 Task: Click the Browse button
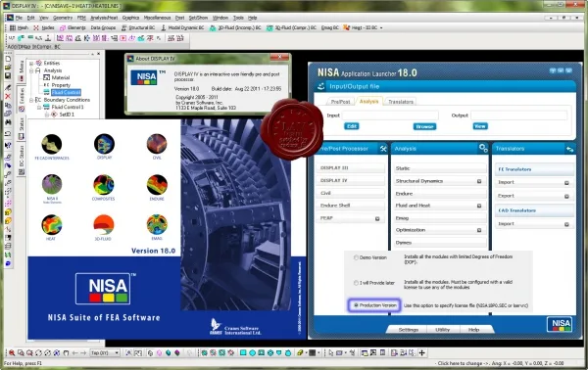click(424, 126)
